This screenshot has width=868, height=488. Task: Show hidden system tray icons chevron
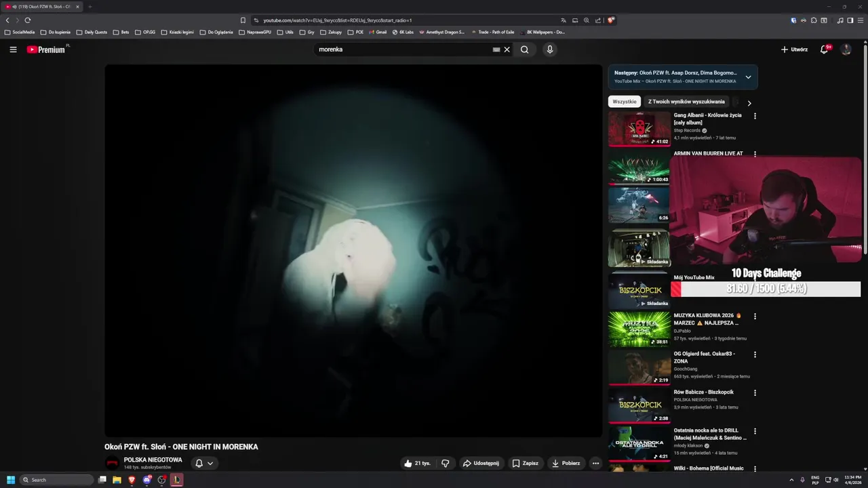[x=791, y=480]
